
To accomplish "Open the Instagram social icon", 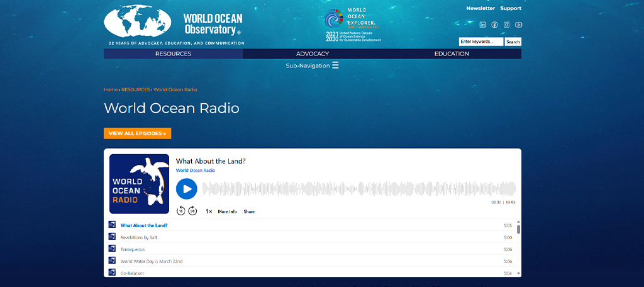I will click(x=506, y=25).
